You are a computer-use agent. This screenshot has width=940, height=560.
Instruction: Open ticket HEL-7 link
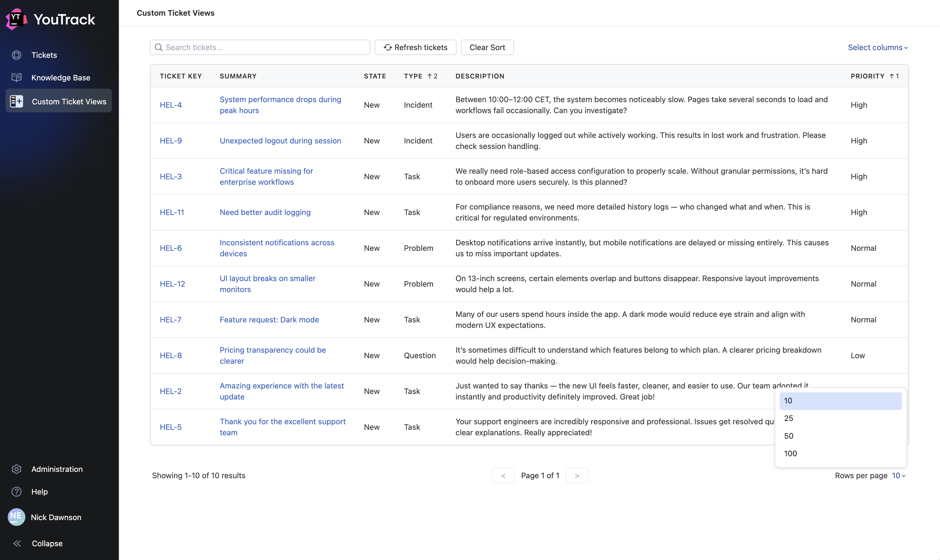170,320
